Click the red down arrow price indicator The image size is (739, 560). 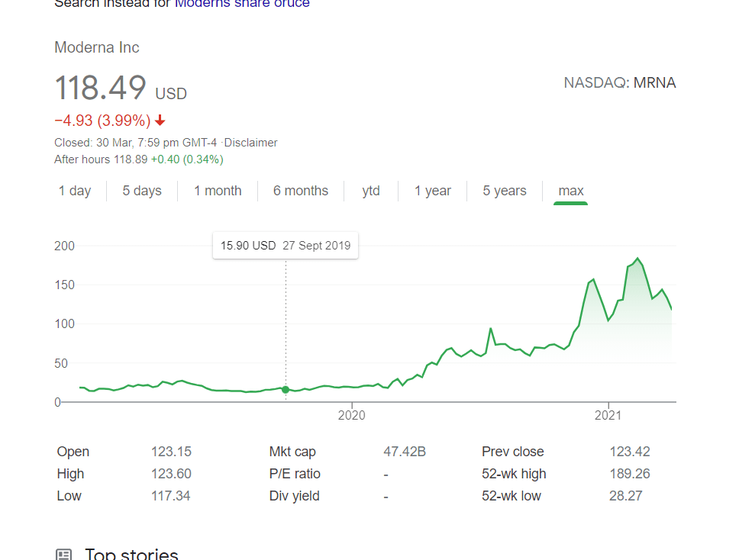[160, 121]
